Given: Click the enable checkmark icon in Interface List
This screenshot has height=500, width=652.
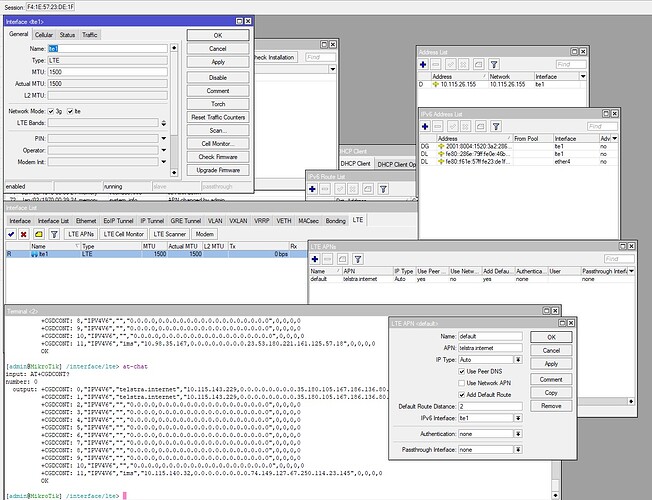Looking at the screenshot, I should (11, 234).
